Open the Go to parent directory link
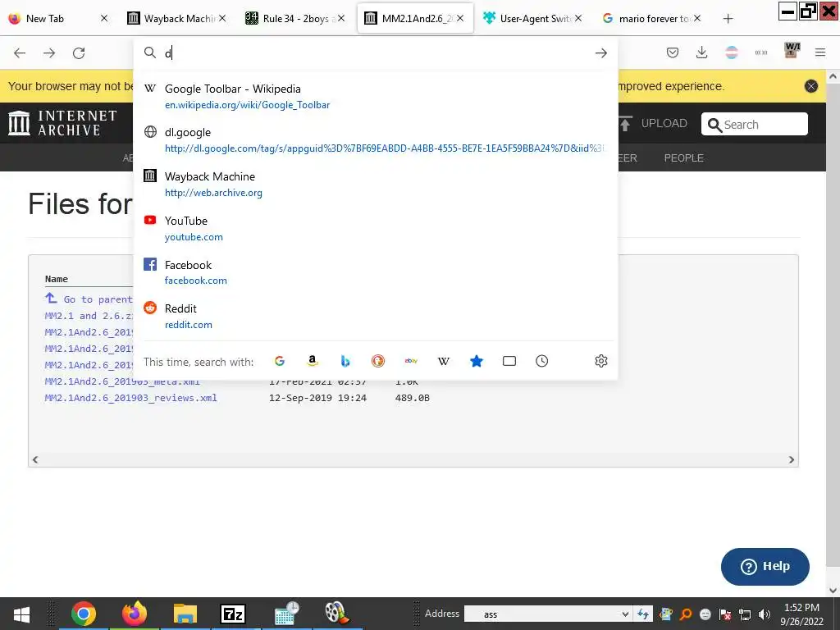Screen dimensions: 840x630 pos(89,299)
